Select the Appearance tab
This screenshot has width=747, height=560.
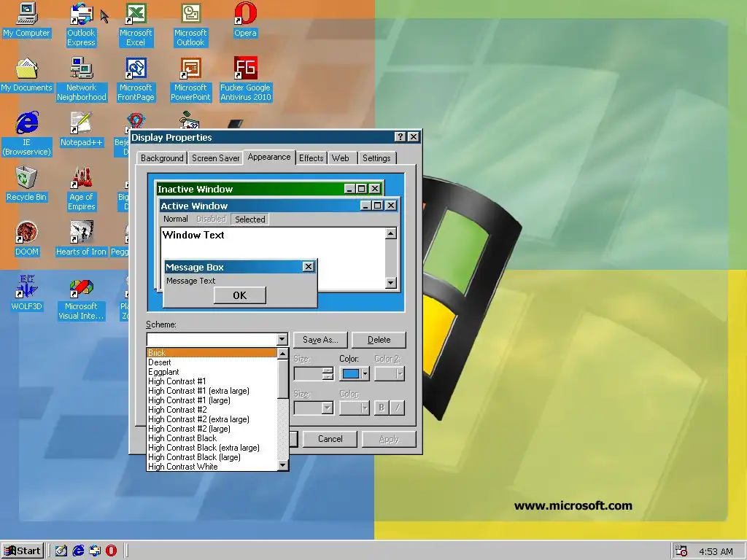pos(269,157)
